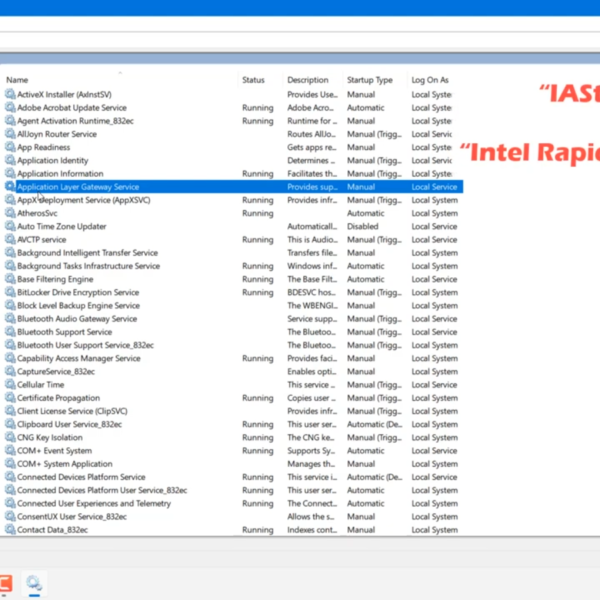
Task: Click the Contact Data_832ec service icon
Action: (x=10, y=530)
